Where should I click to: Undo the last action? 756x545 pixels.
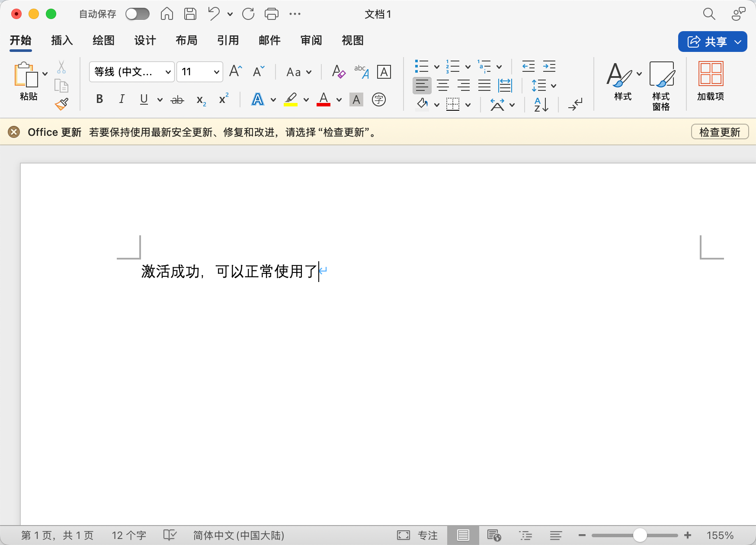coord(214,14)
